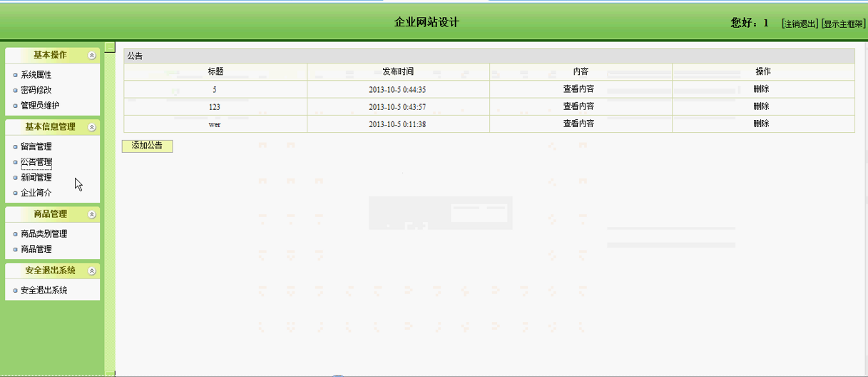The height and width of the screenshot is (377, 868).
Task: Collapse the 安全退出系统 panel chevron
Action: pyautogui.click(x=91, y=271)
